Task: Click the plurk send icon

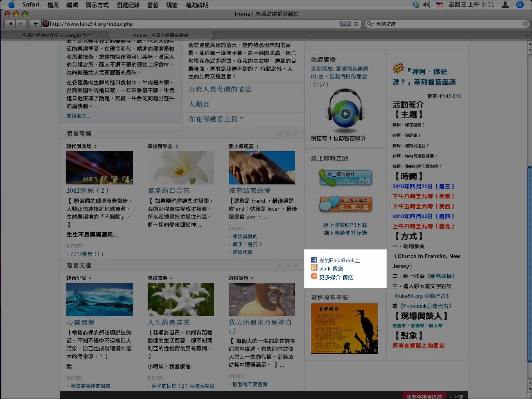Action: [x=314, y=268]
